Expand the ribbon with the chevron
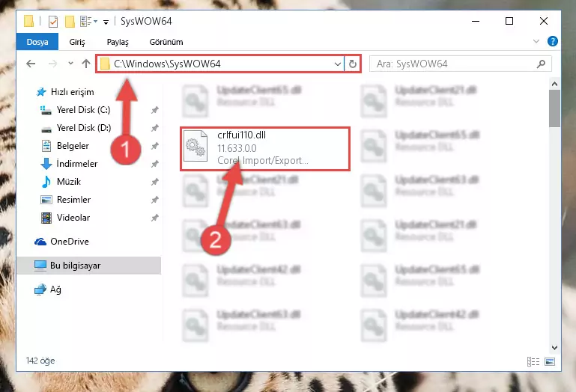Image resolution: width=576 pixels, height=392 pixels. (x=536, y=41)
